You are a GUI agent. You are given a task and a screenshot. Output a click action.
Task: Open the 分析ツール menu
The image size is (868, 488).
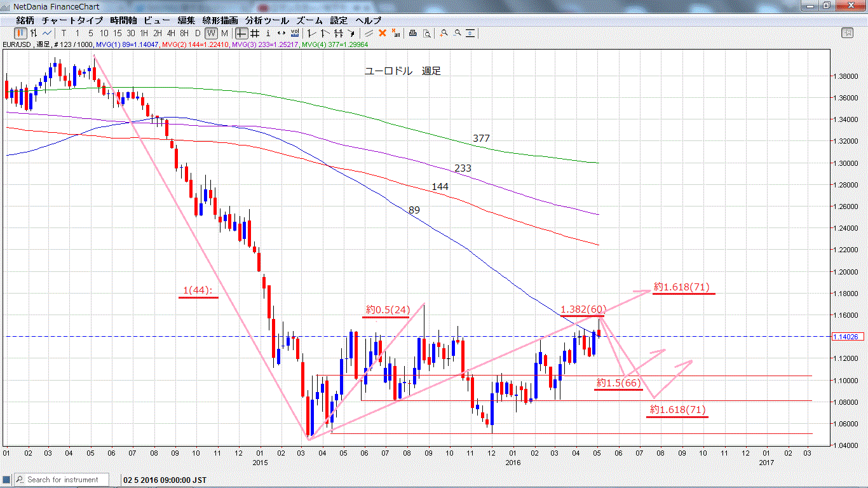[266, 20]
